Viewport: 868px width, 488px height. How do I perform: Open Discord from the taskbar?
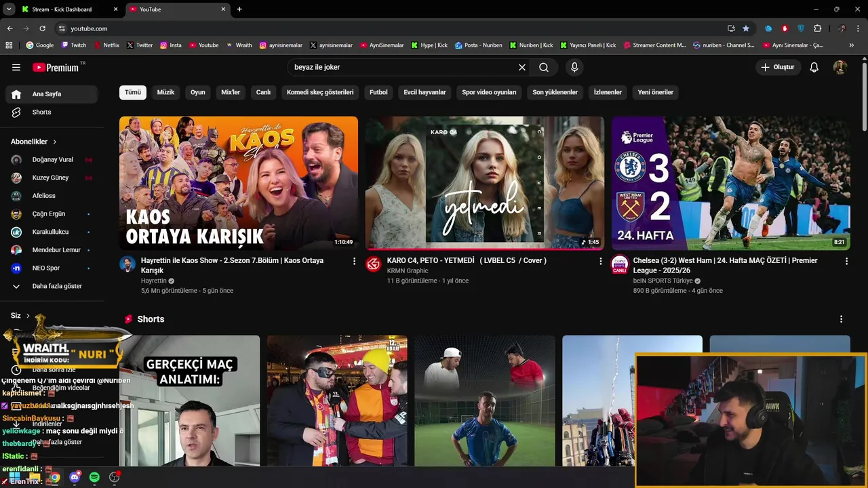(x=75, y=477)
